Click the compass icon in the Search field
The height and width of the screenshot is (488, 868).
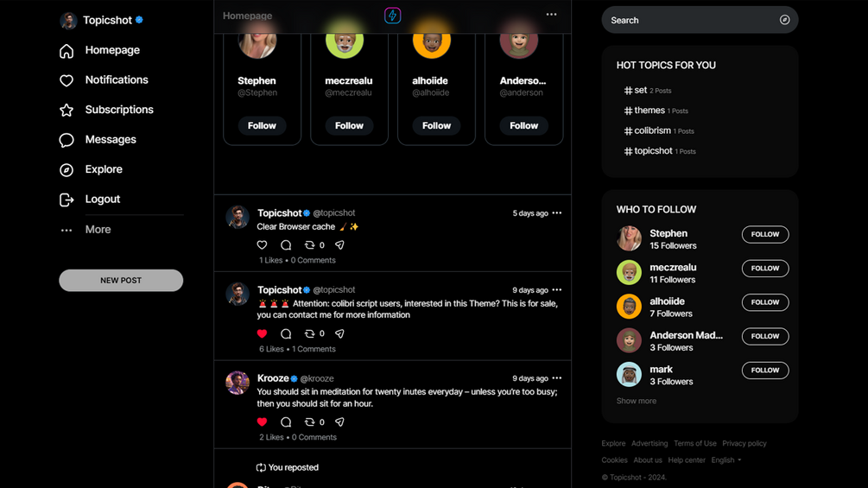coord(784,20)
